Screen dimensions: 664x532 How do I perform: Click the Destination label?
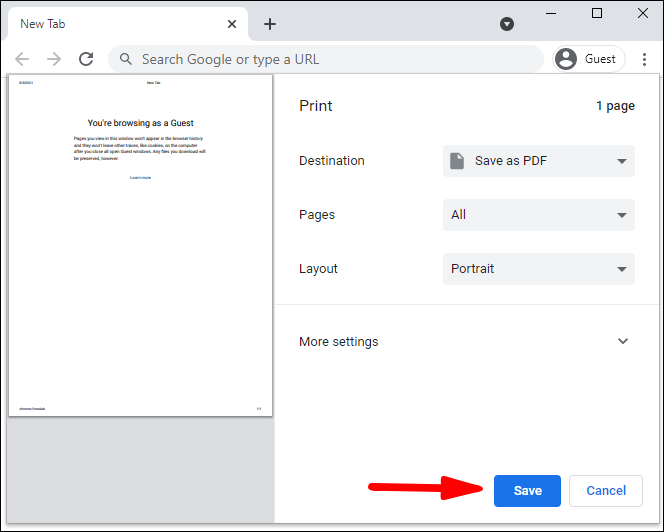click(x=332, y=161)
